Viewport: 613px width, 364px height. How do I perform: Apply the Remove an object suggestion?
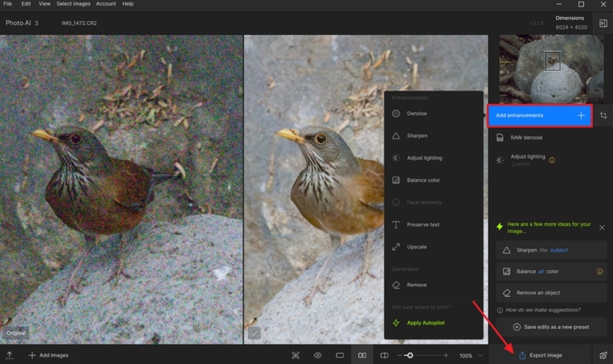click(x=552, y=293)
